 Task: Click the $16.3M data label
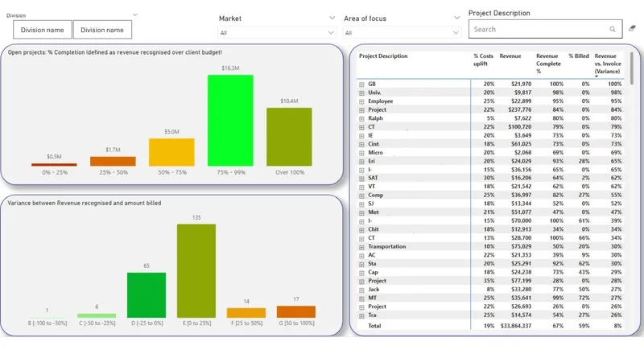pos(230,68)
